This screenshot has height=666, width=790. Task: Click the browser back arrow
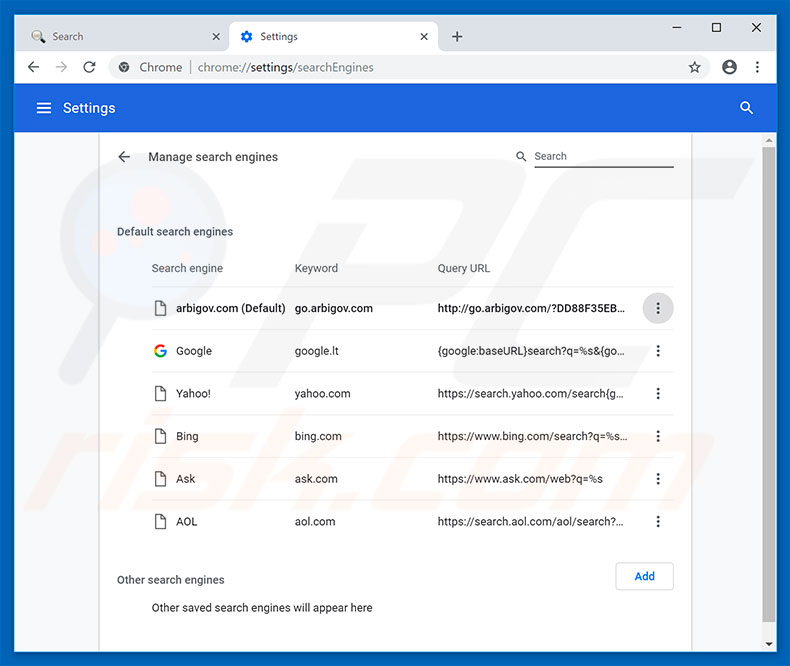pos(33,67)
